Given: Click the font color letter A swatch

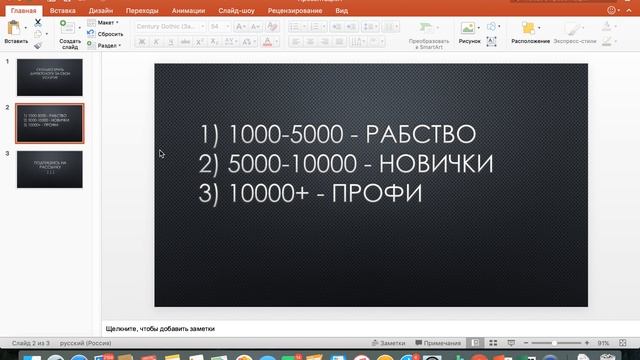Looking at the screenshot, I should (x=267, y=42).
